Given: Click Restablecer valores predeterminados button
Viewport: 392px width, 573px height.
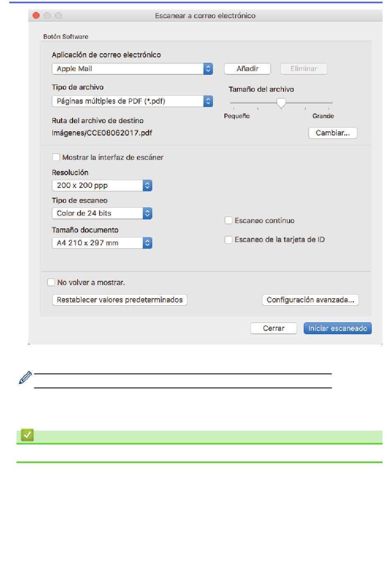Looking at the screenshot, I should coord(120,300).
